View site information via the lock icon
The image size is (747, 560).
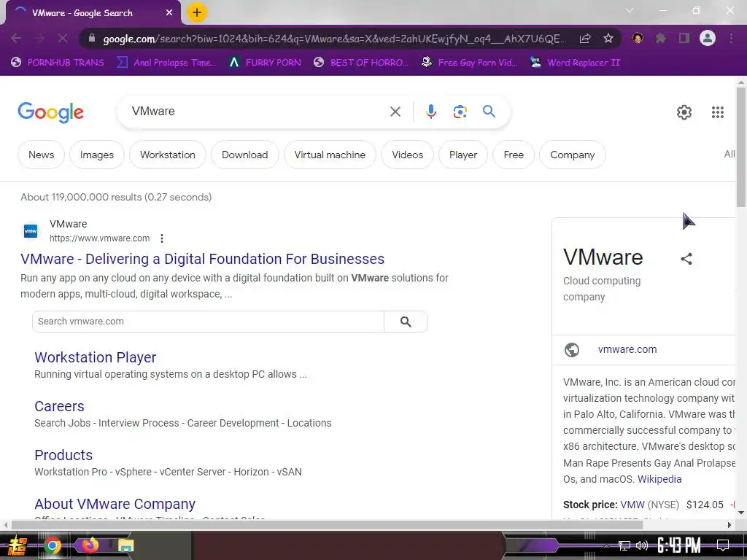92,38
